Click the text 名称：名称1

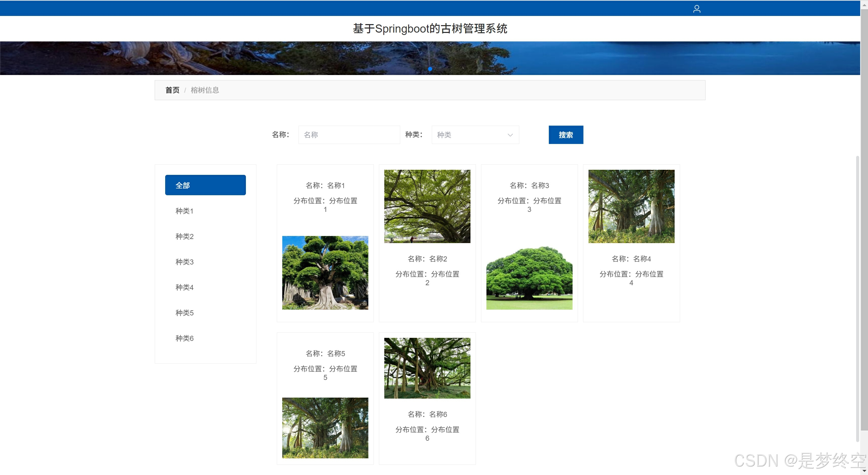coord(325,185)
